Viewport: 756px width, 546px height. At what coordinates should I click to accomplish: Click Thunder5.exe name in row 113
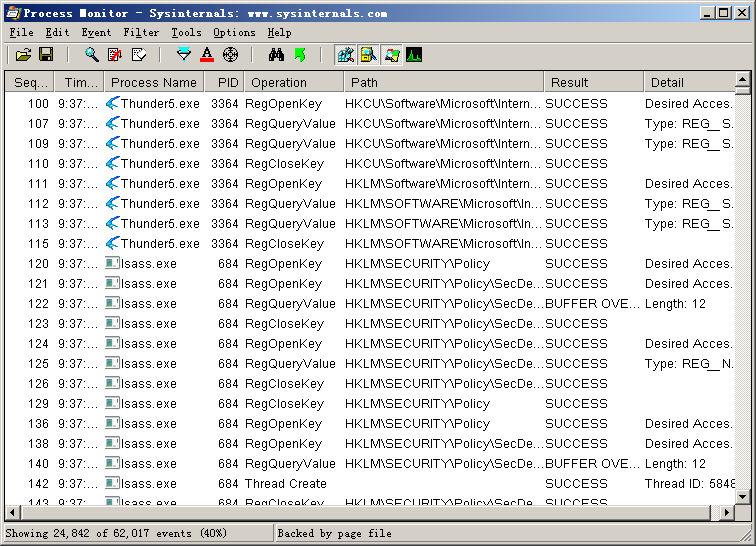(160, 224)
